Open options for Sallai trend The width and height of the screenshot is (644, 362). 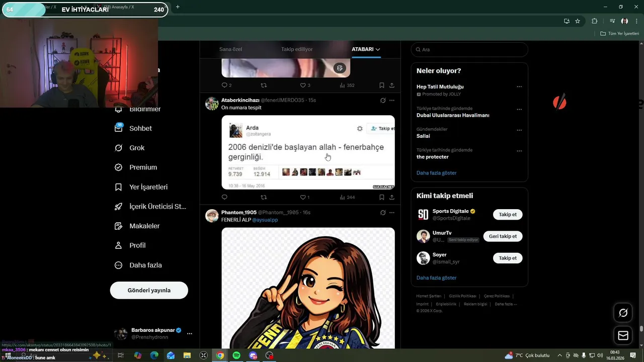point(519,130)
